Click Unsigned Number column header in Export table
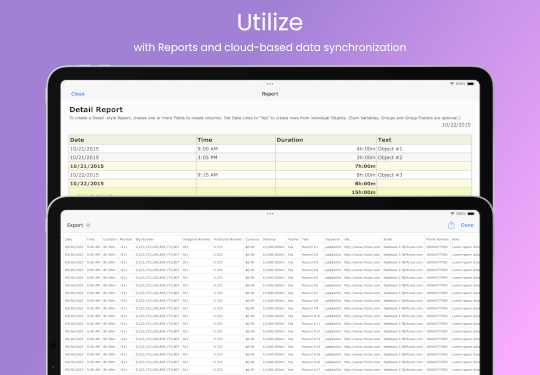 pos(196,239)
